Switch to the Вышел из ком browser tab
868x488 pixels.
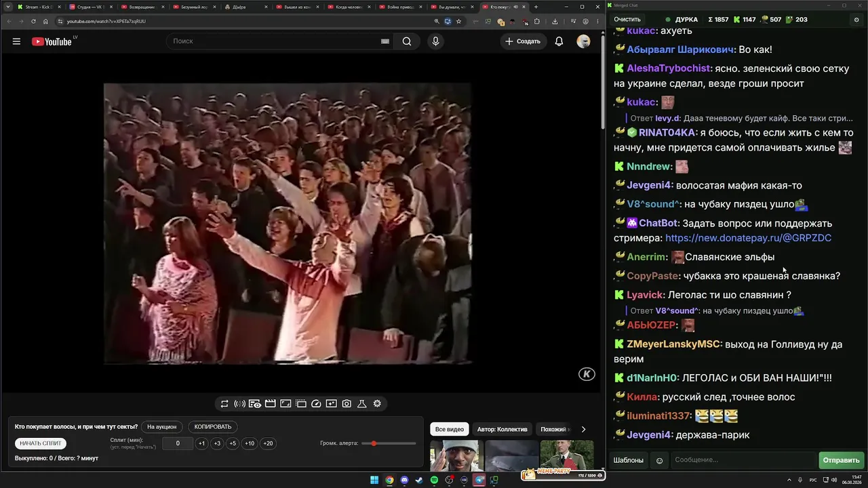click(x=297, y=7)
